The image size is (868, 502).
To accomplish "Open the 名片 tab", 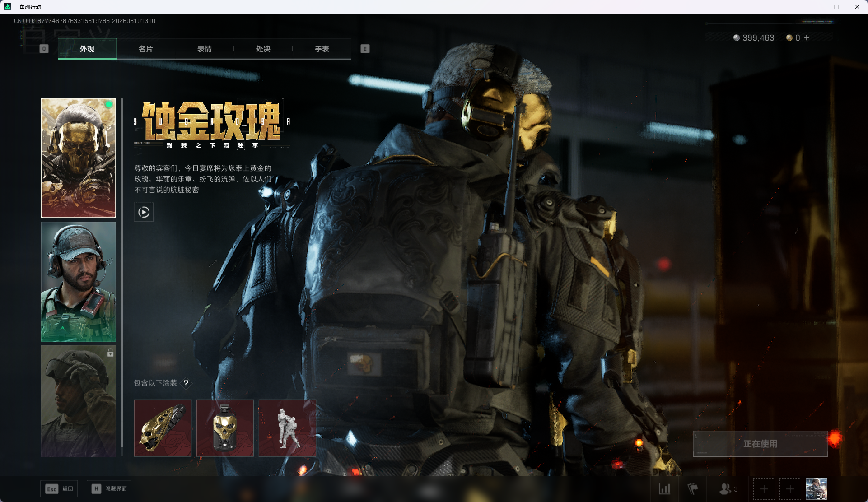I will pos(145,49).
